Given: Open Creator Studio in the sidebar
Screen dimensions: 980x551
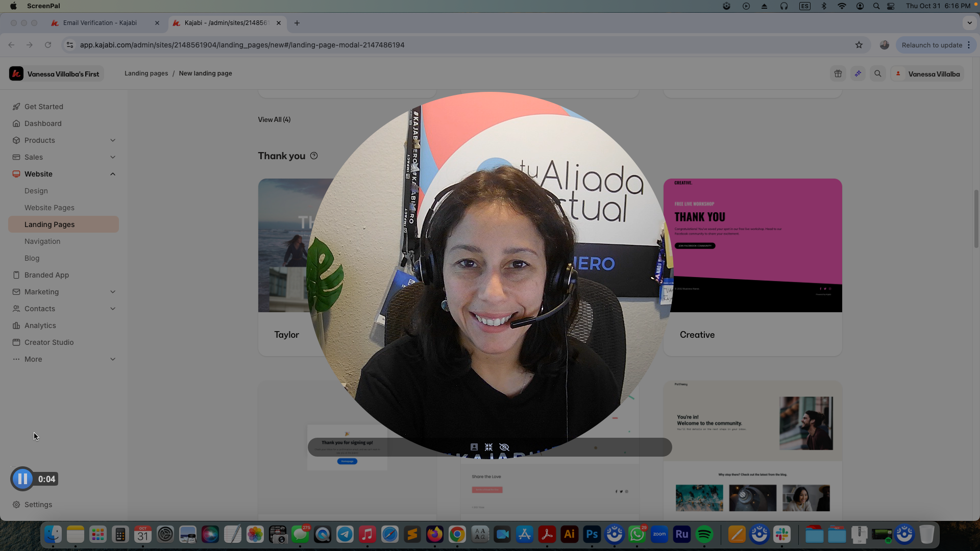Looking at the screenshot, I should coord(49,342).
